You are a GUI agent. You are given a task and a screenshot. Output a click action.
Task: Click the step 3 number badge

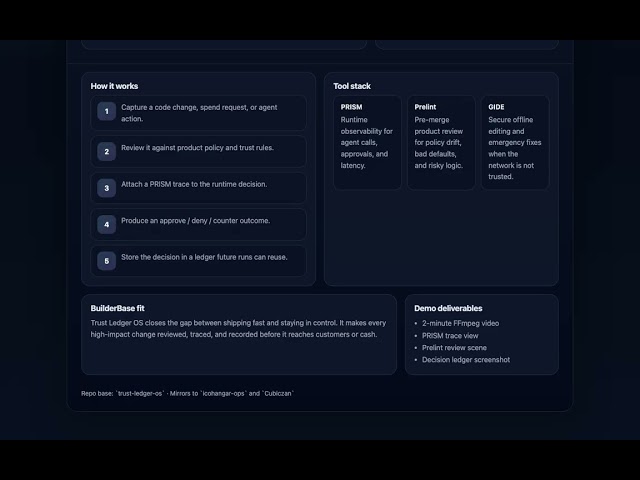(107, 188)
